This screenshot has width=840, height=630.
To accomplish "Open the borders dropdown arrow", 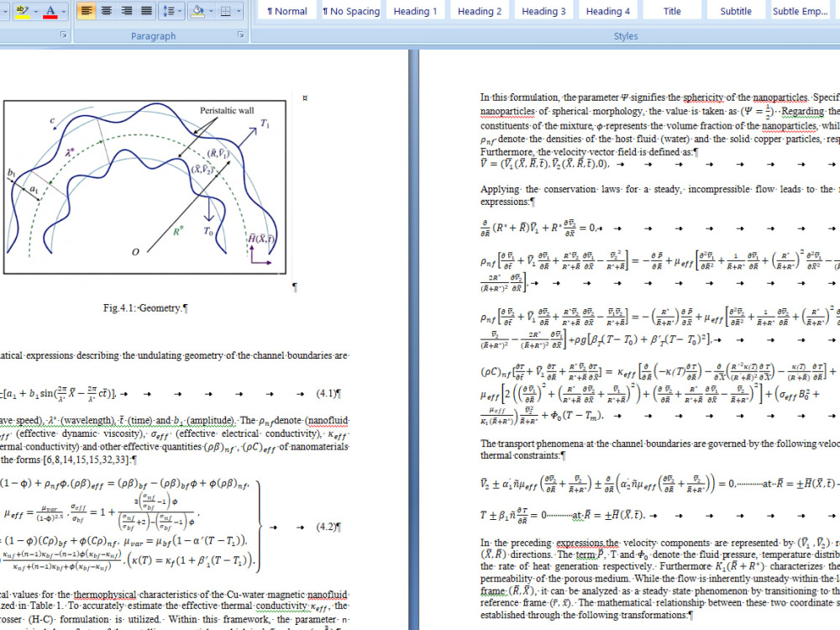I will 239,11.
